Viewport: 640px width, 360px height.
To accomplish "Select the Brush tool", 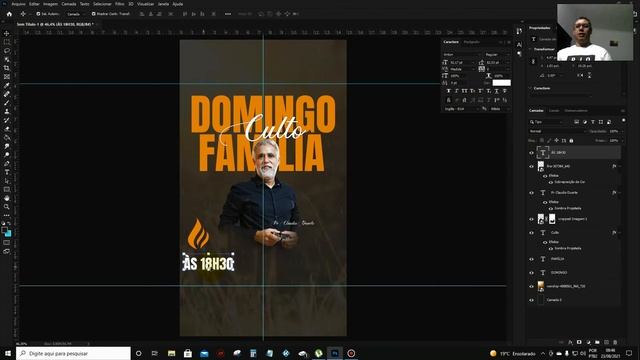I will (7, 102).
